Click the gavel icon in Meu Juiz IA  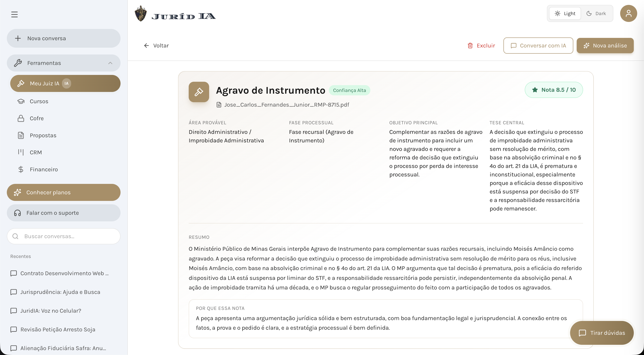(21, 83)
